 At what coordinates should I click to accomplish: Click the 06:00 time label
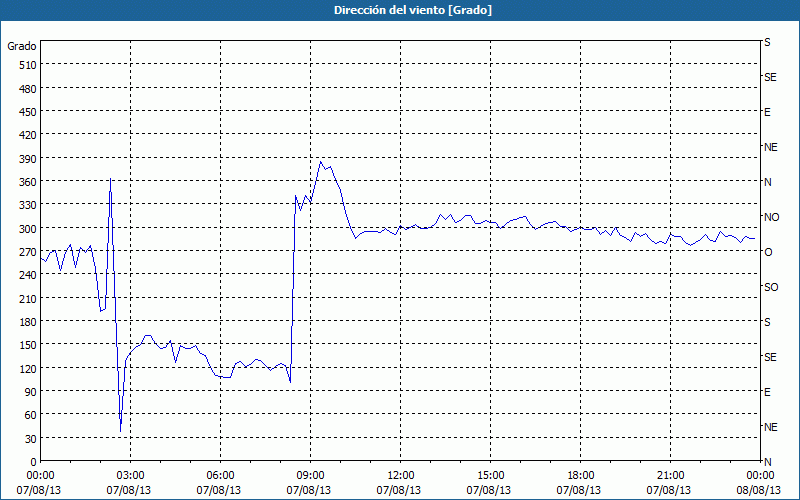[x=220, y=476]
